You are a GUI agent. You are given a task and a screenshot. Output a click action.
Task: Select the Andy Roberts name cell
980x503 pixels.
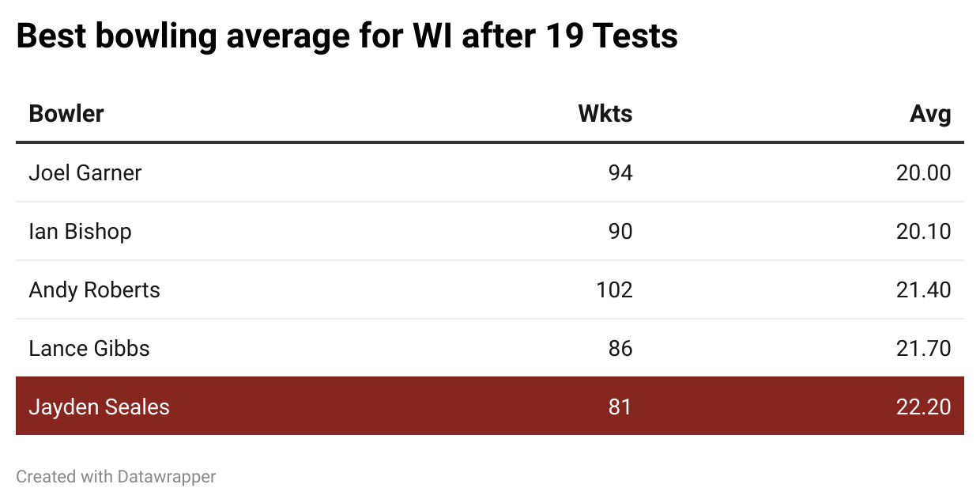click(x=94, y=290)
